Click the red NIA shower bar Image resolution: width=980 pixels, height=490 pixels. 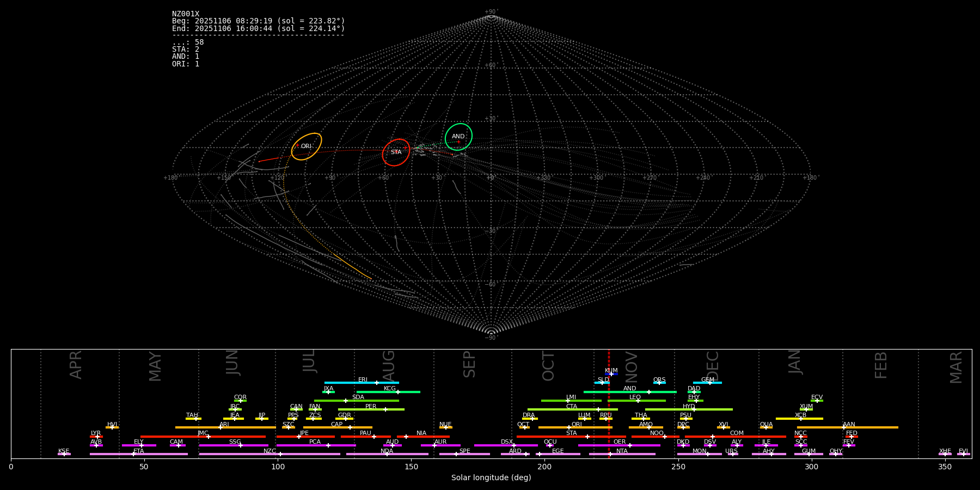click(423, 437)
